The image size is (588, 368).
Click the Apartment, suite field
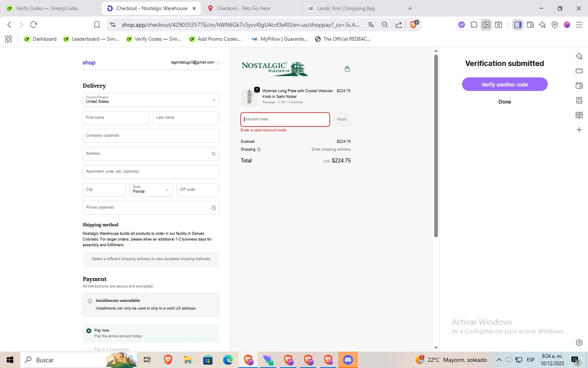[151, 172]
